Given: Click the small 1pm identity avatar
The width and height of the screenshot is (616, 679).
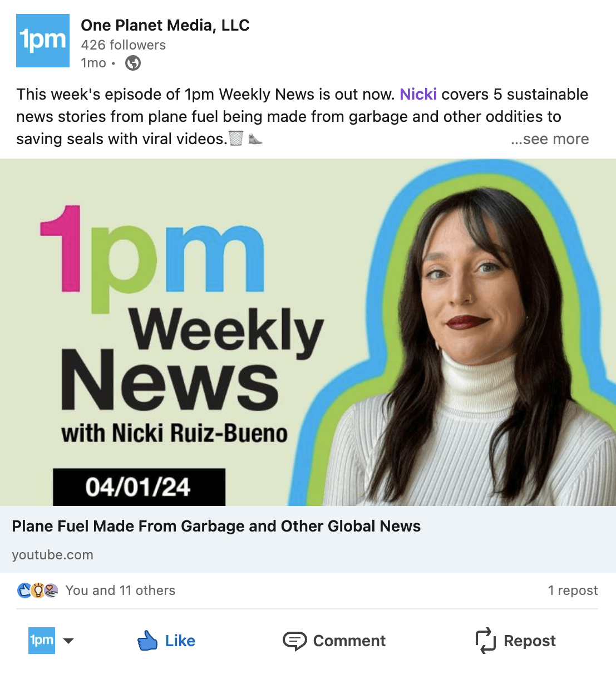Looking at the screenshot, I should [42, 641].
